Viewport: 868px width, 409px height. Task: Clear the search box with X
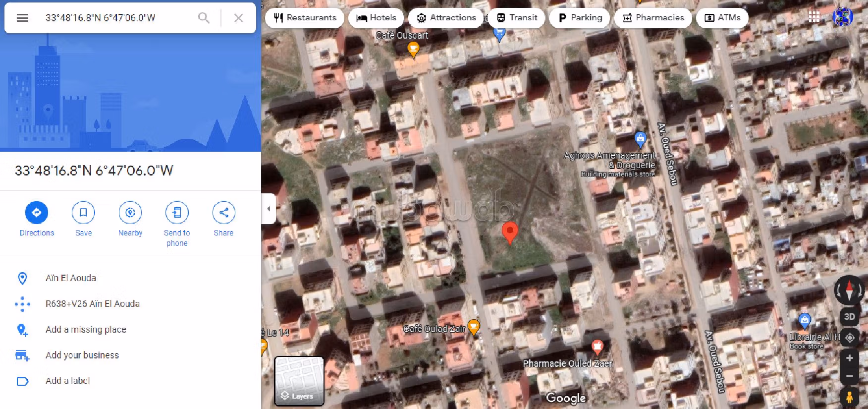(238, 18)
